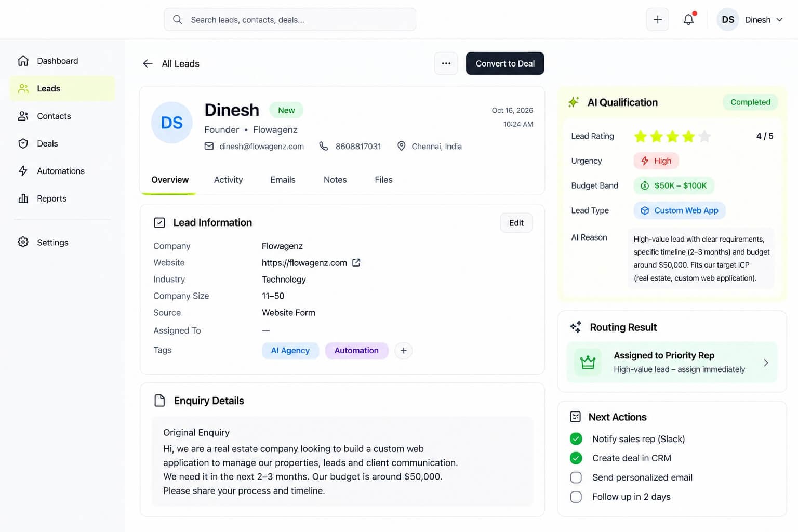798x532 pixels.
Task: Open Settings in the sidebar
Action: tap(62, 243)
